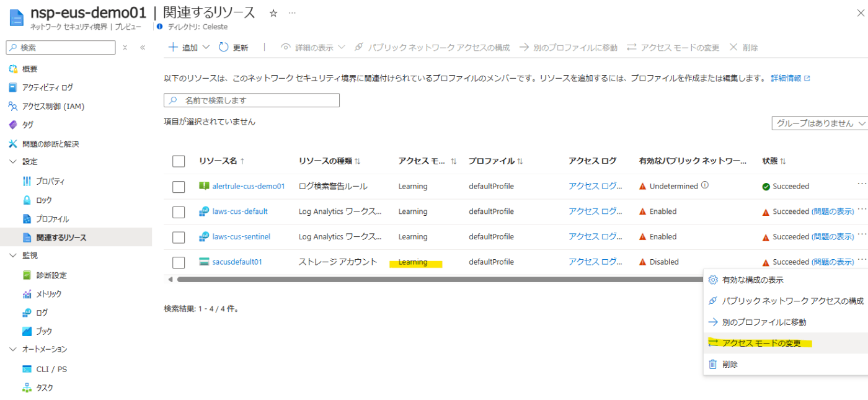This screenshot has height=400, width=868.
Task: Check the sacusdefault01 row checkbox
Action: pyautogui.click(x=179, y=262)
